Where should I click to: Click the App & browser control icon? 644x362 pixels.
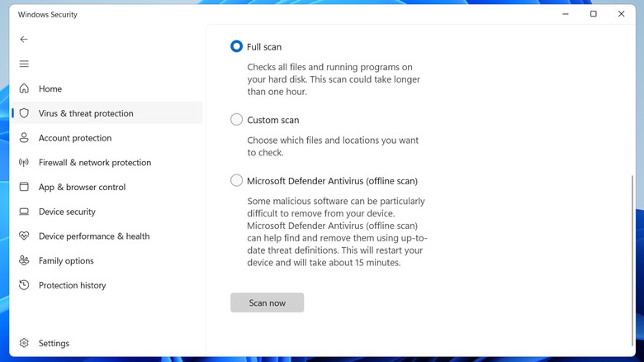point(24,187)
